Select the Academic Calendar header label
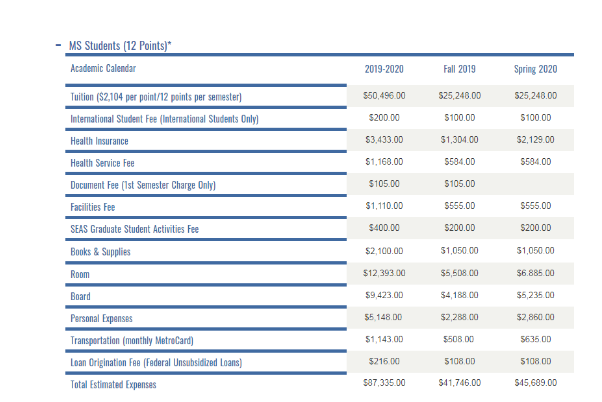Screen dimensions: 602x402 tap(103, 68)
